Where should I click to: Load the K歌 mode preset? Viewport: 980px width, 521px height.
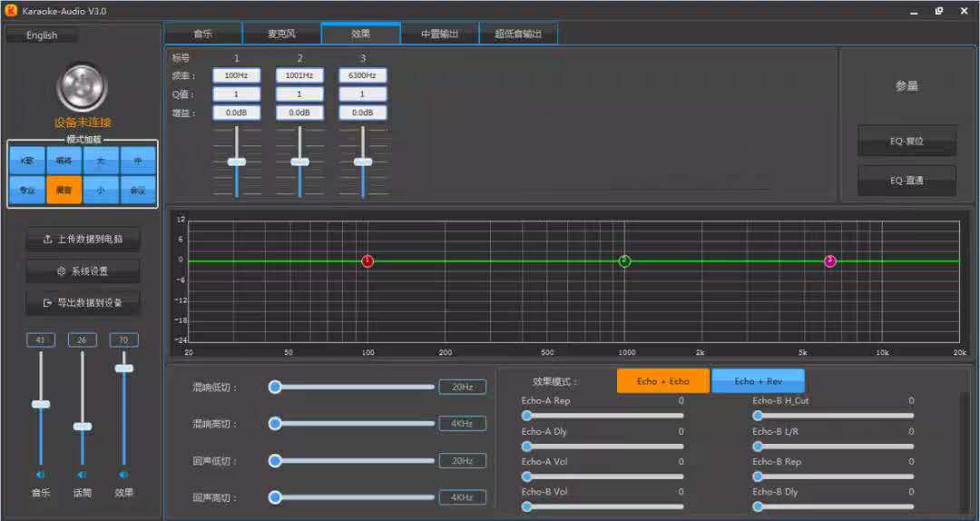point(27,161)
